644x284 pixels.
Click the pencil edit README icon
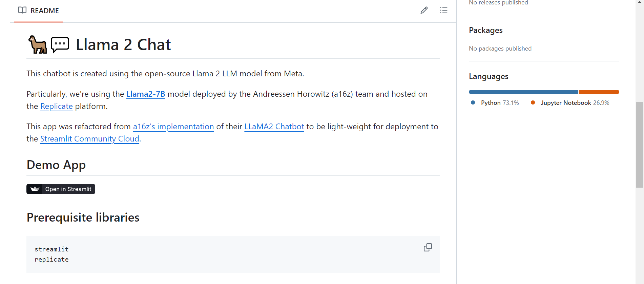[x=424, y=11]
